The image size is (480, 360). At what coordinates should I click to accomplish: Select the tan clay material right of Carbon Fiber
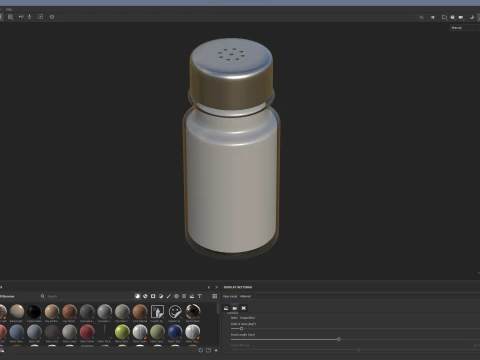[52, 312]
